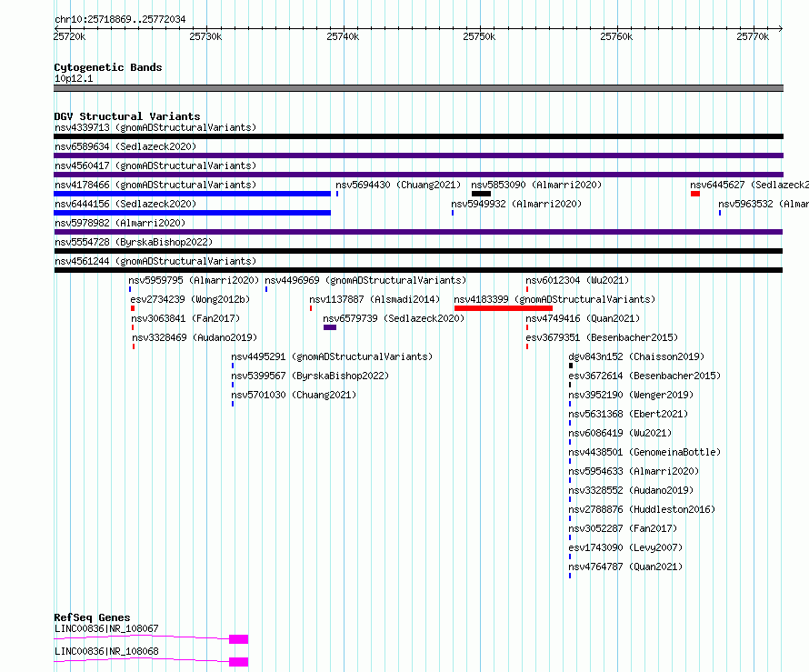Select the 25730k ruler position label

pos(205,36)
